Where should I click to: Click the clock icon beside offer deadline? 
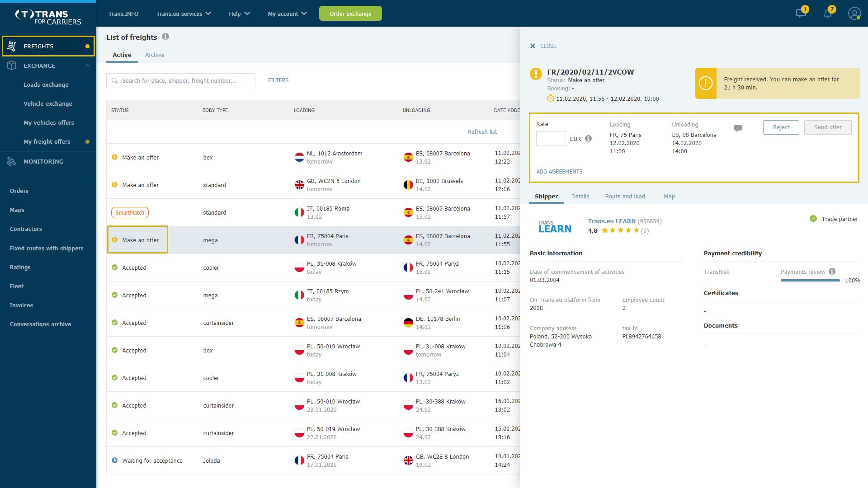pyautogui.click(x=550, y=99)
